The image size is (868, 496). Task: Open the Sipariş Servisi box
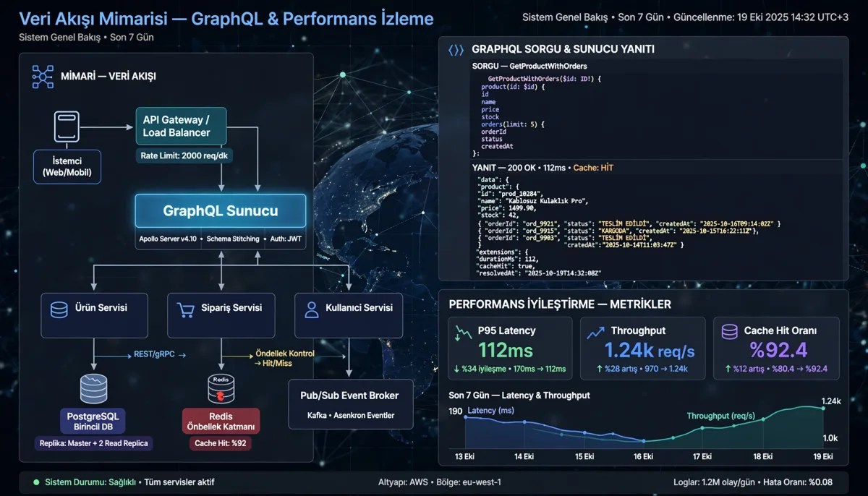coord(221,315)
